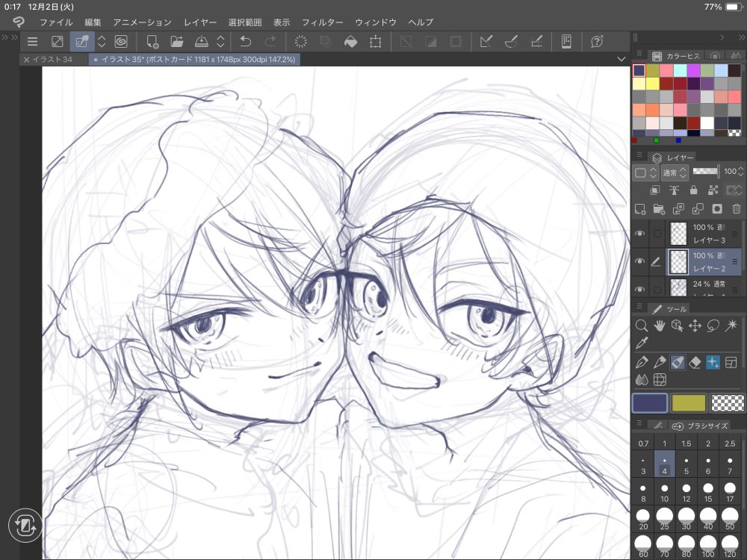Create a new raster layer in Layer panel
The height and width of the screenshot is (560, 747).
click(x=640, y=209)
